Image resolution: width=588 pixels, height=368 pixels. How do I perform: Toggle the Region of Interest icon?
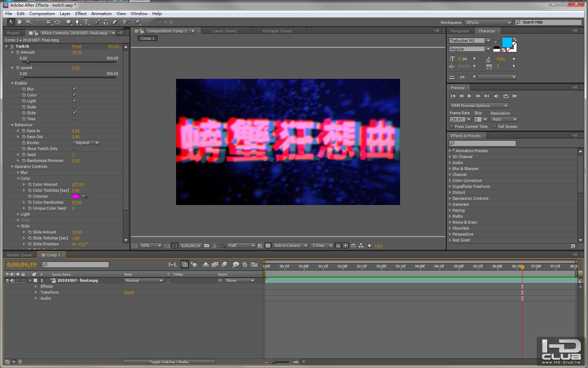click(x=260, y=246)
